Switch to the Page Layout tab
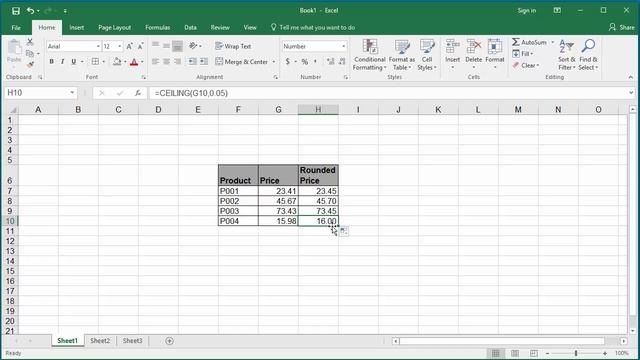 [114, 27]
